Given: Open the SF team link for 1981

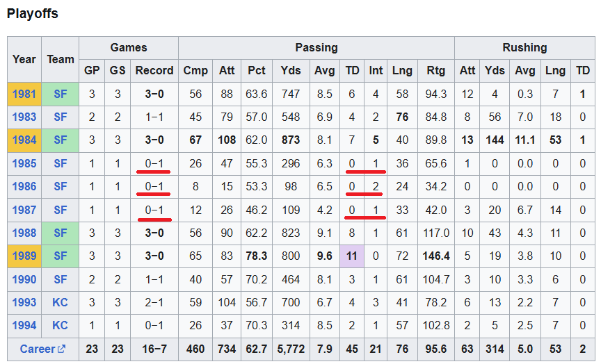Looking at the screenshot, I should point(61,94).
